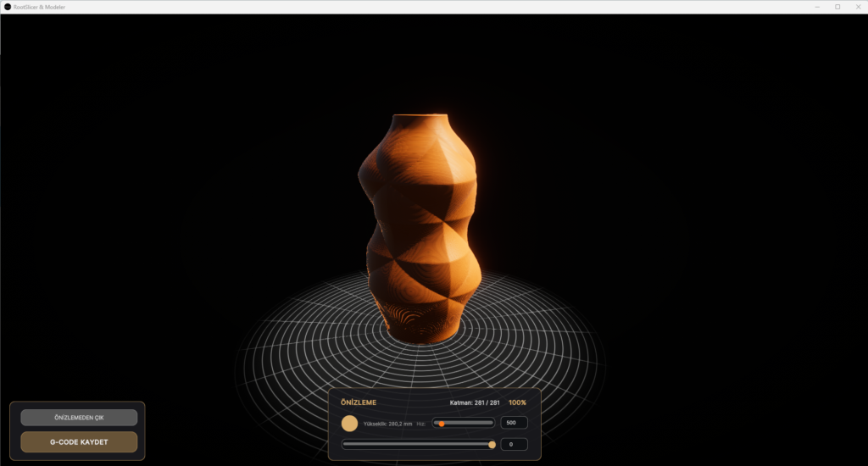
Task: Click the right end of the Hız slider track
Action: 491,423
